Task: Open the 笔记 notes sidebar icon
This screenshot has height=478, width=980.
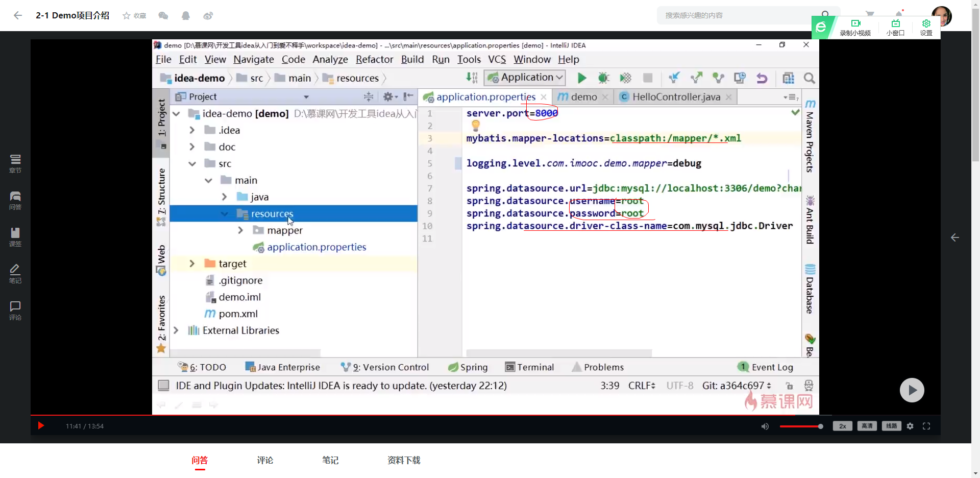Action: tap(15, 274)
